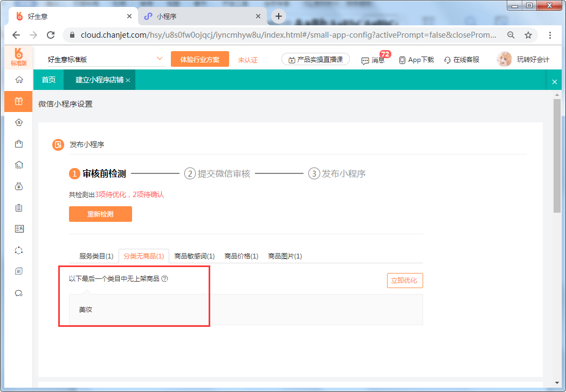
Task: Close all tabs with teal bar X
Action: click(x=555, y=82)
